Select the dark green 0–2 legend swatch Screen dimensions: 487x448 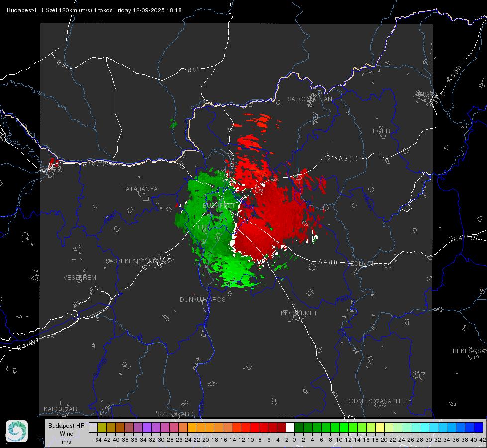tap(299, 427)
